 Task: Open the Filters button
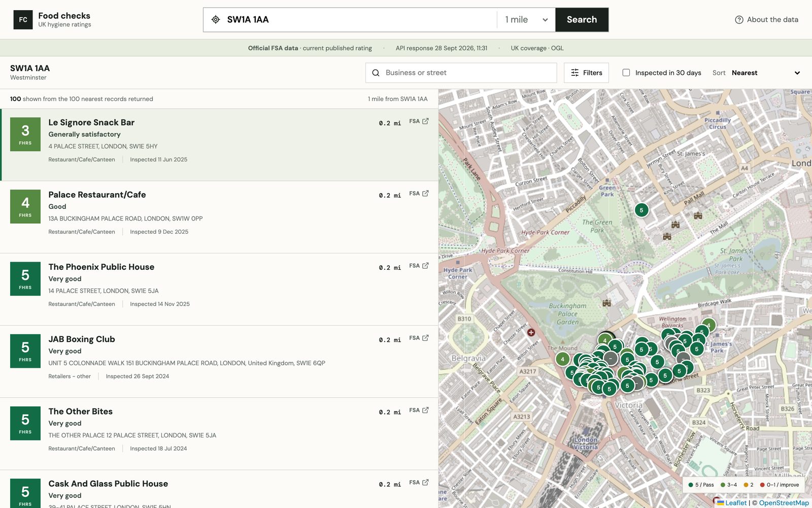tap(586, 73)
